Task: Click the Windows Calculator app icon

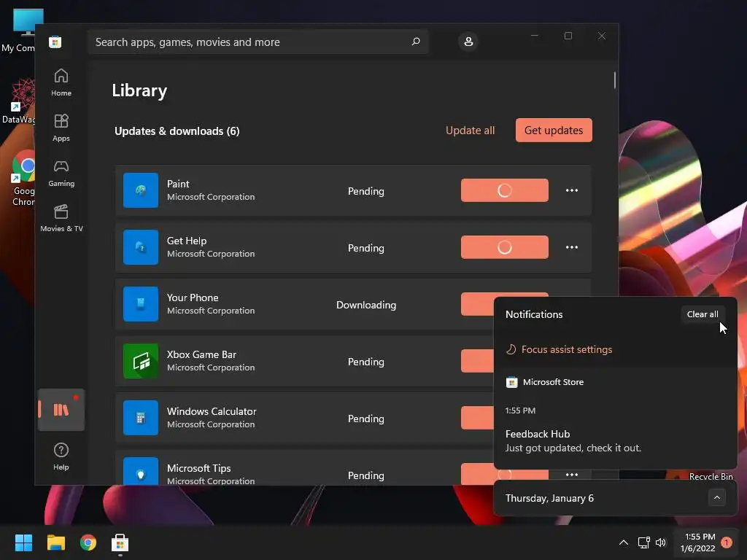Action: (x=141, y=418)
